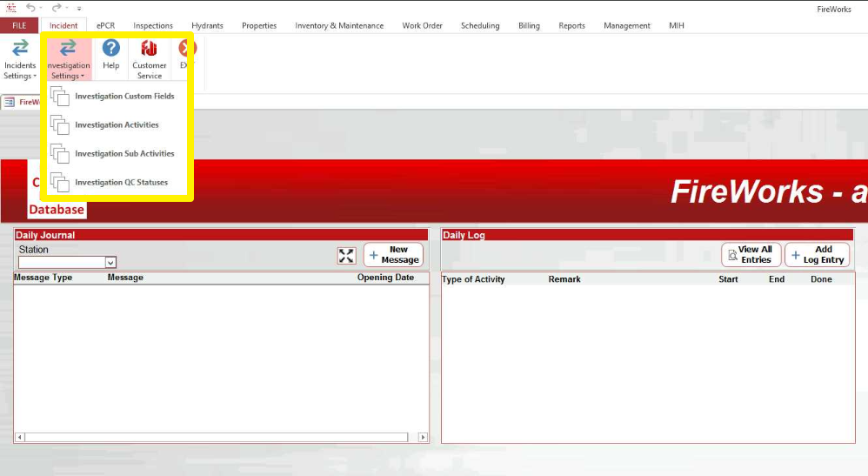
Task: Open the Scheduling tab
Action: coord(480,25)
